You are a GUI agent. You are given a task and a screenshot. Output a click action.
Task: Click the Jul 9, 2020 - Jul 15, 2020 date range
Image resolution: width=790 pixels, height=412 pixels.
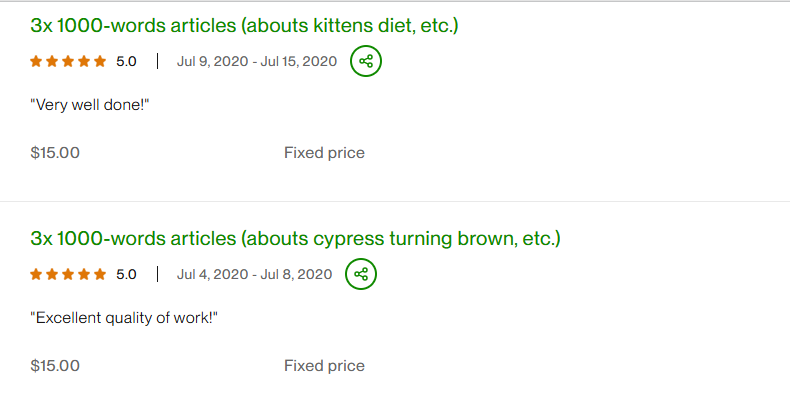click(x=257, y=61)
